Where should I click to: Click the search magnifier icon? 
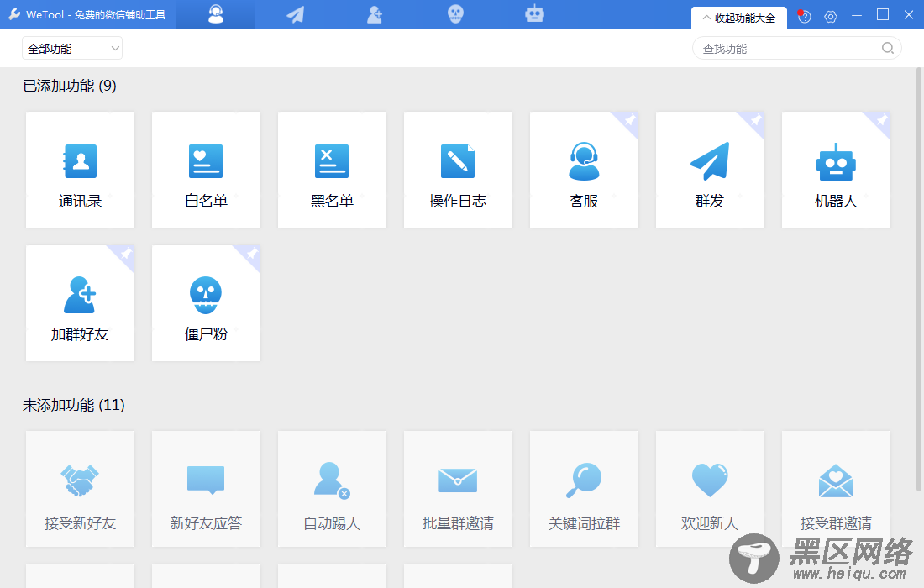pos(888,49)
